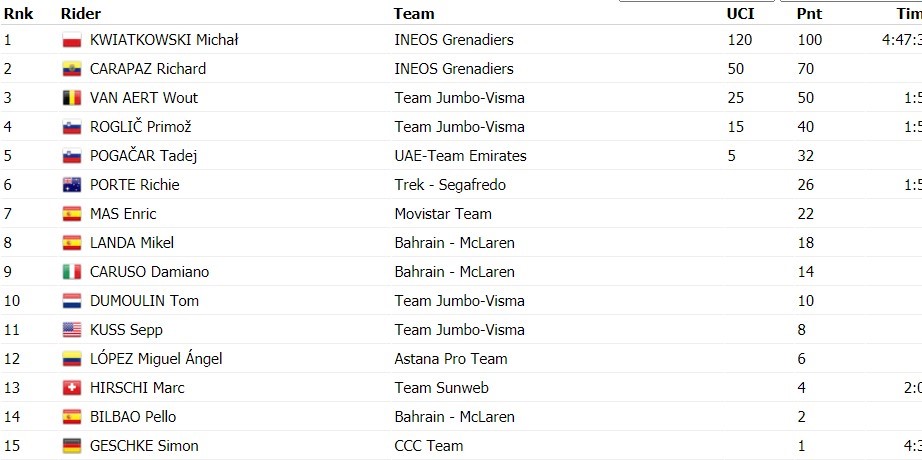Click the Australian flag next to Porte
This screenshot has width=922, height=460.
(72, 185)
